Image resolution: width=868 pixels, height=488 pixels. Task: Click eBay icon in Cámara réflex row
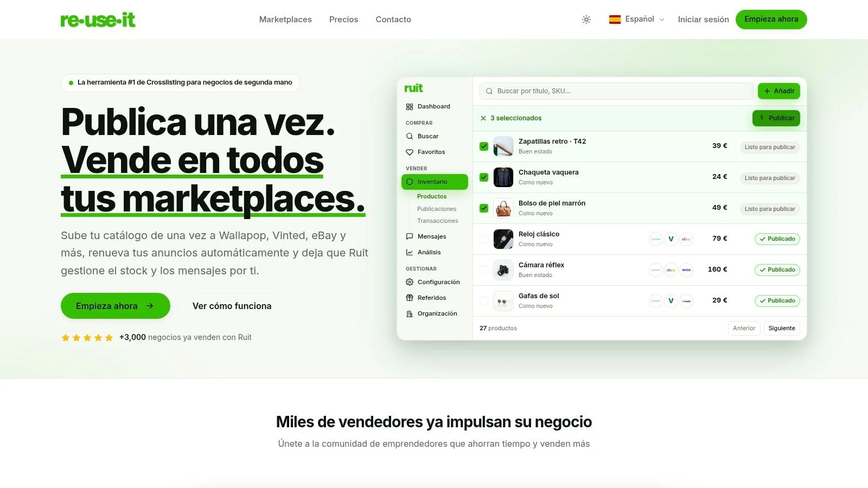[671, 270]
